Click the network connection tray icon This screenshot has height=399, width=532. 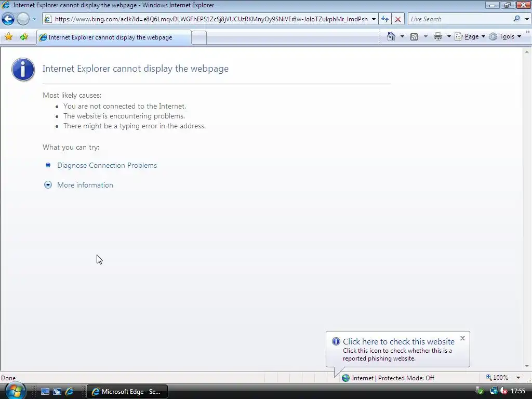(x=494, y=391)
